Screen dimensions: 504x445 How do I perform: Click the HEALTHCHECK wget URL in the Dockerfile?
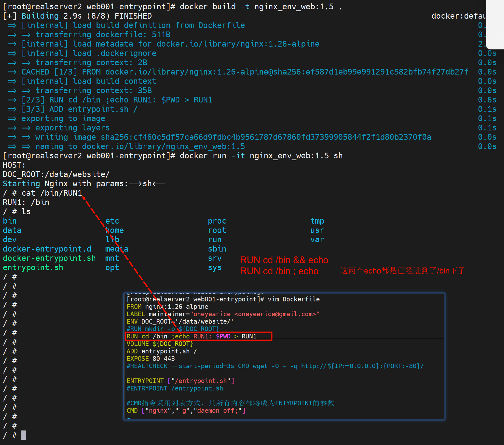tap(362, 366)
